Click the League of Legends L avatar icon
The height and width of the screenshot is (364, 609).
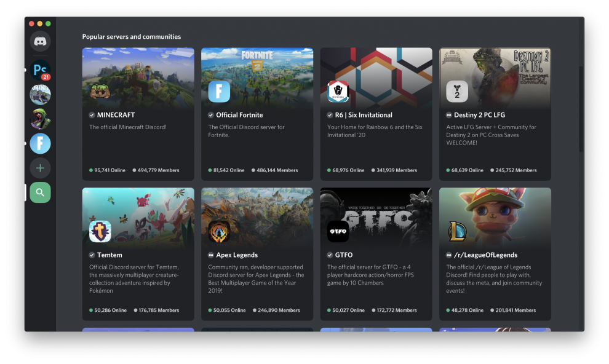[456, 232]
